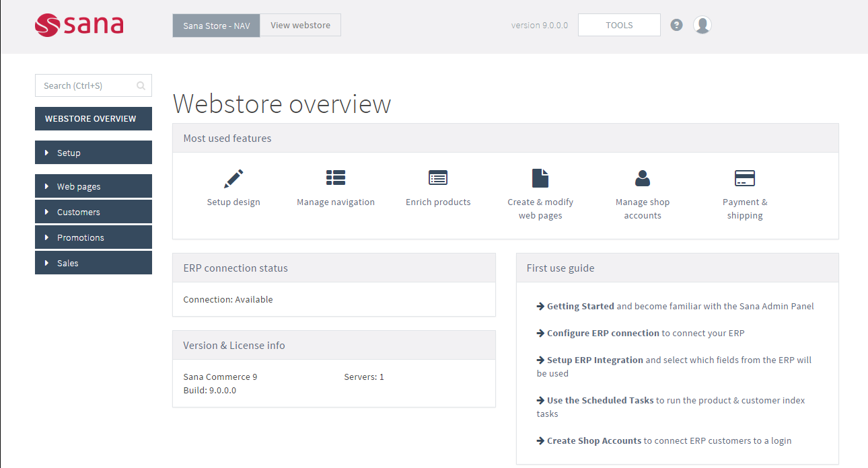868x468 pixels.
Task: Select Webstore Overview in sidebar
Action: tap(94, 119)
